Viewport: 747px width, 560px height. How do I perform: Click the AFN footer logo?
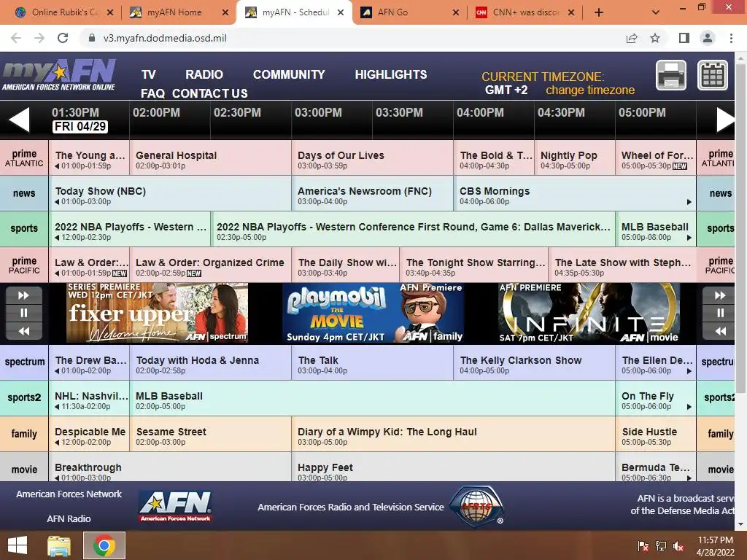click(x=175, y=507)
